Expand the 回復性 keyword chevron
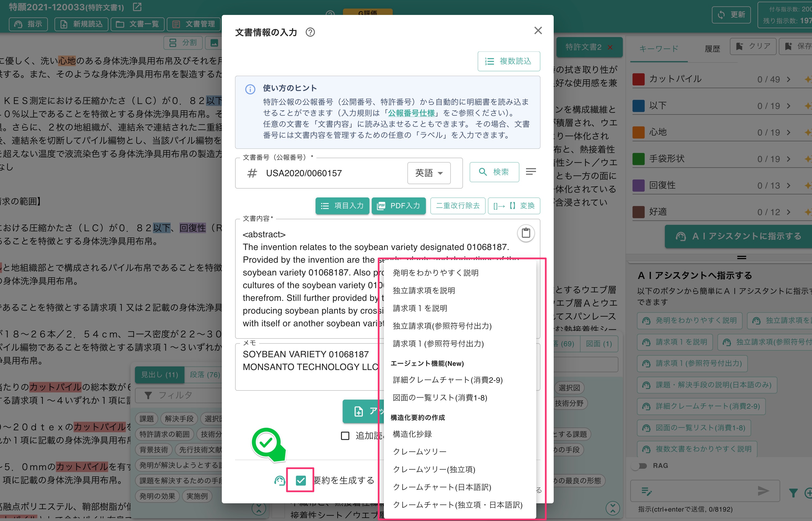The height and width of the screenshot is (521, 812). click(x=789, y=185)
